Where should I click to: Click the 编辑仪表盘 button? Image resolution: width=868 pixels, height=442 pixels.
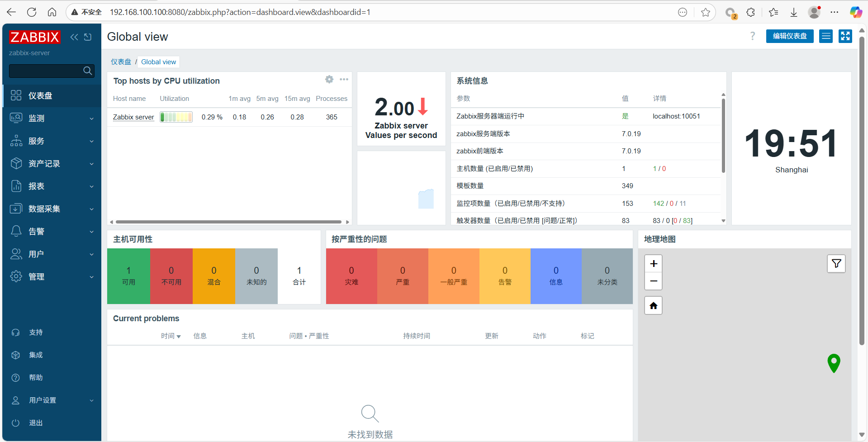tap(790, 36)
